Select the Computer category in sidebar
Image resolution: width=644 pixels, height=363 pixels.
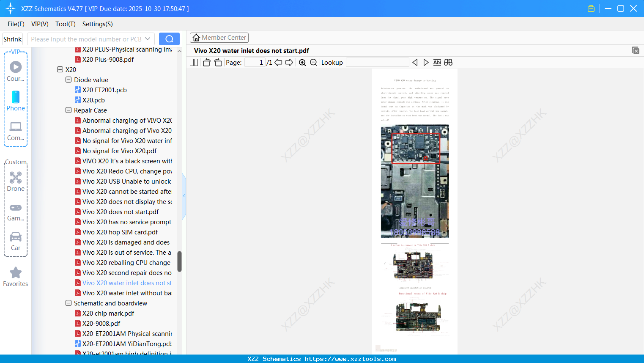[x=16, y=131]
